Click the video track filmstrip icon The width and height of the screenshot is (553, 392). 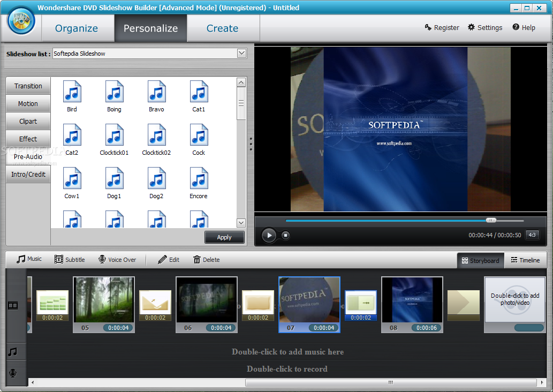coord(13,306)
